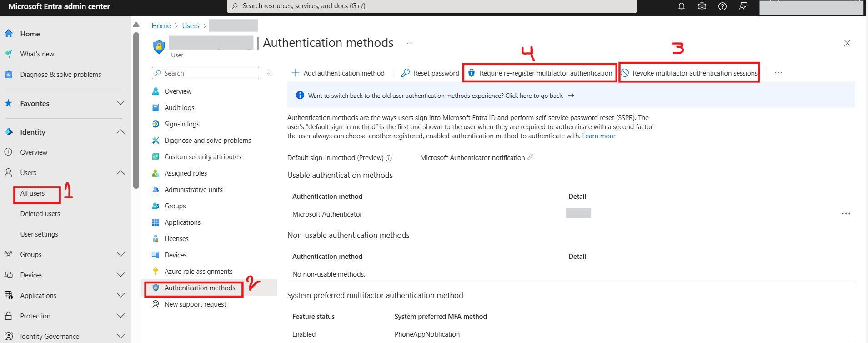868x343 pixels.
Task: Click the Home house icon in sidebar
Action: [9, 34]
